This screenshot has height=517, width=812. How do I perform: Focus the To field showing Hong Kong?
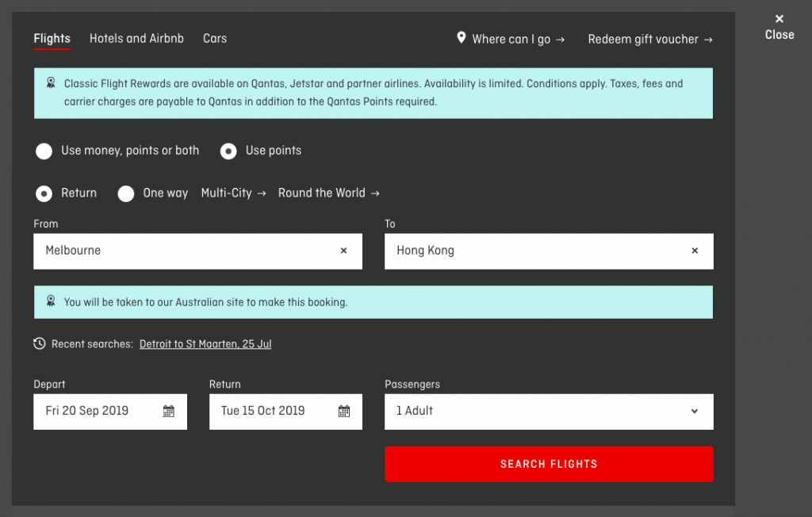(x=549, y=251)
